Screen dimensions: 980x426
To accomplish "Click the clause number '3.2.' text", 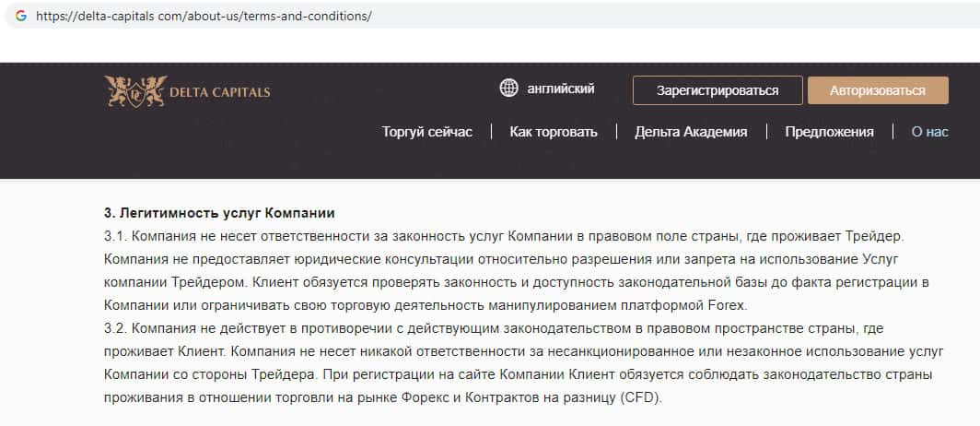I will (116, 328).
